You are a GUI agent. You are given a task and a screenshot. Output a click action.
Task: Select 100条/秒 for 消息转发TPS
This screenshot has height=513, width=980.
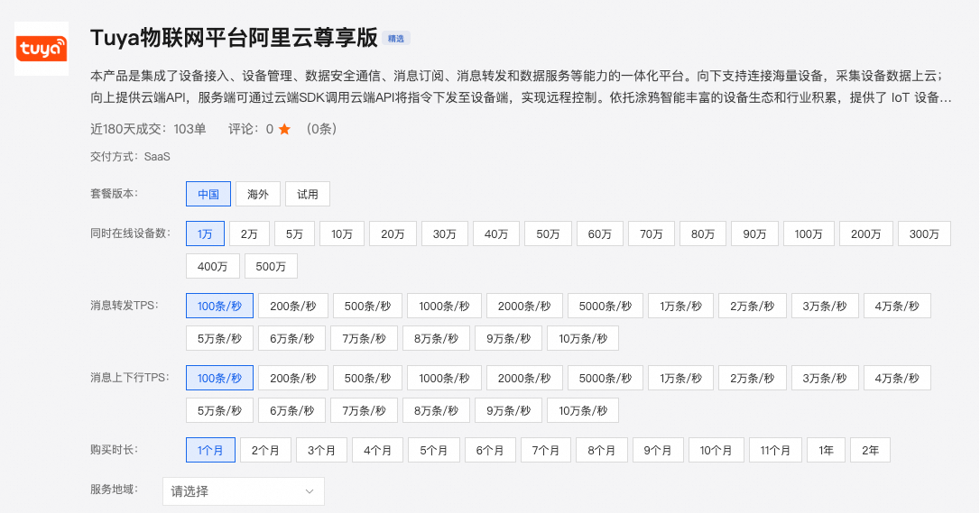tap(219, 306)
